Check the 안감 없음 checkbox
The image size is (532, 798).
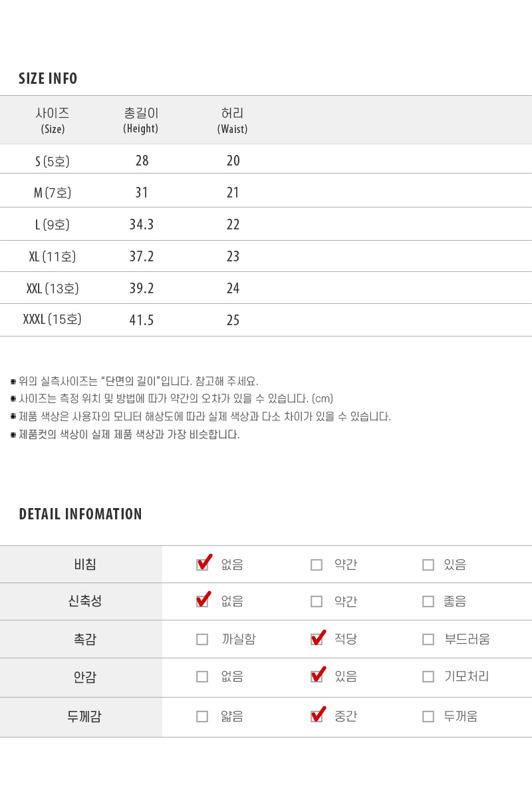click(202, 676)
